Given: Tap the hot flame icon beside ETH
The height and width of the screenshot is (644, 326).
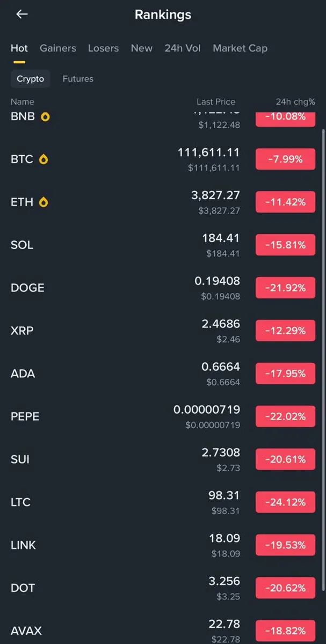Looking at the screenshot, I should point(44,202).
